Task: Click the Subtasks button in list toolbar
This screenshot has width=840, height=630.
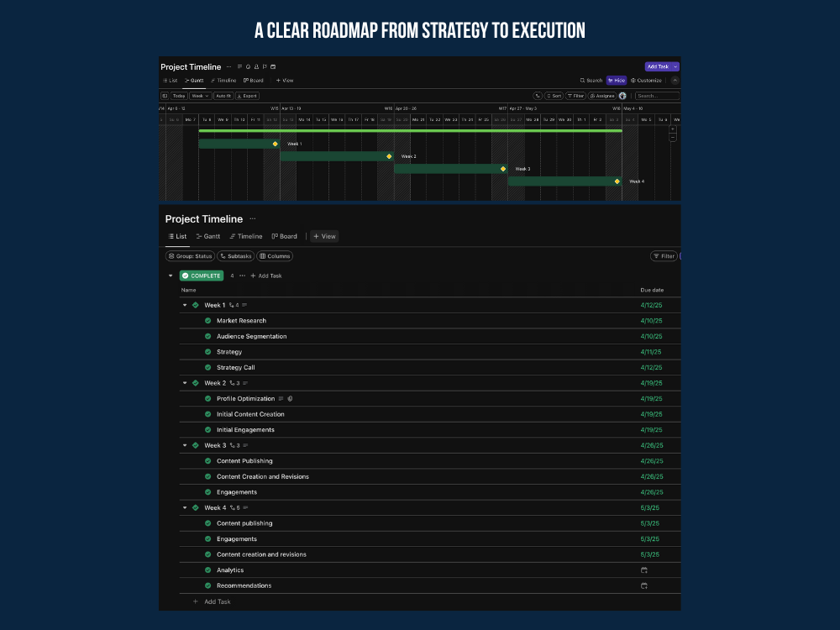Action: [x=236, y=256]
